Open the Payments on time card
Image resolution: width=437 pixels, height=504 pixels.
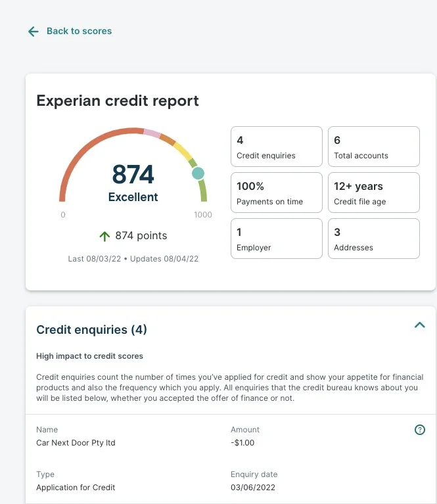pos(276,193)
